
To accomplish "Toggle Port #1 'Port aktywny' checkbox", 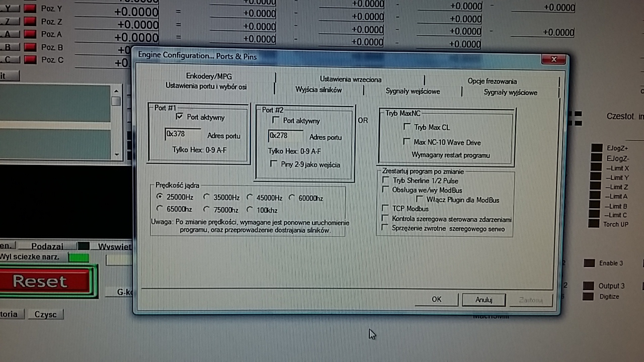I will pyautogui.click(x=179, y=116).
